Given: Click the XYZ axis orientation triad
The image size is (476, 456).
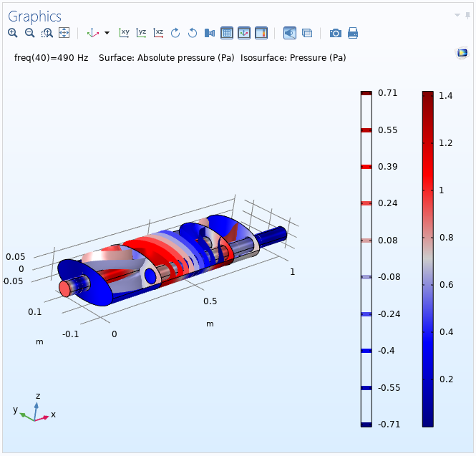Looking at the screenshot, I should click(x=35, y=409).
